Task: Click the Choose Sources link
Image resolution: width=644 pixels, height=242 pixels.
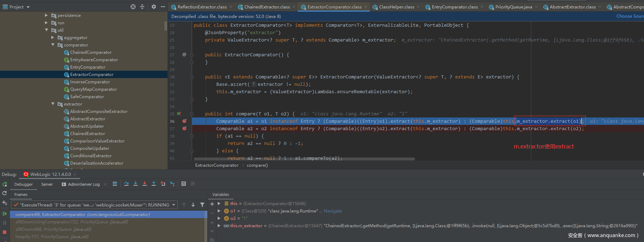Action: click(630, 16)
